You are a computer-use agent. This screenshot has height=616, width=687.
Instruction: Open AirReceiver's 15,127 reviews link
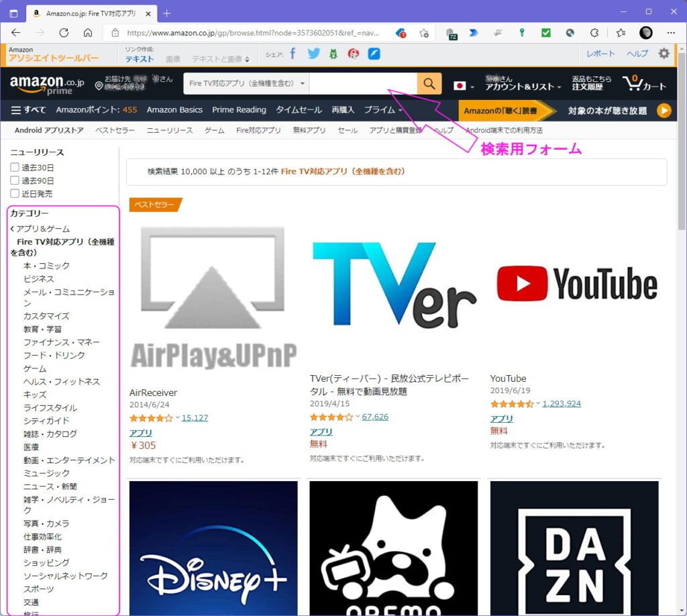tap(195, 418)
